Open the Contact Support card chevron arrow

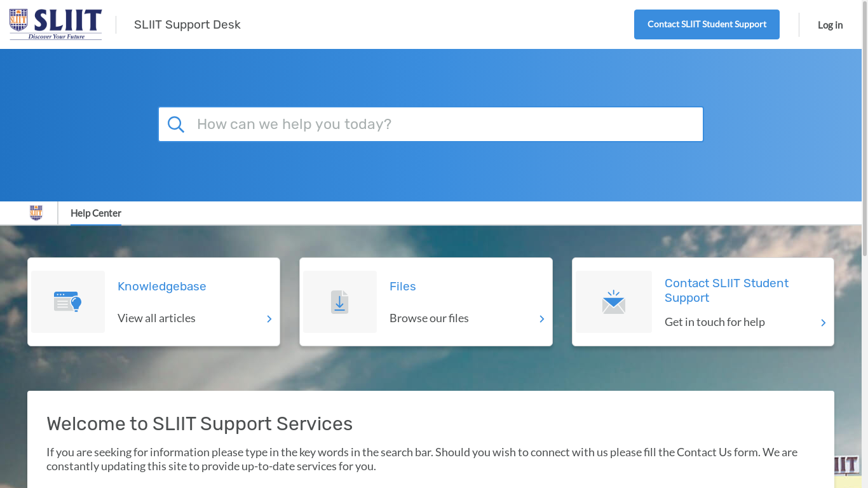click(x=824, y=323)
